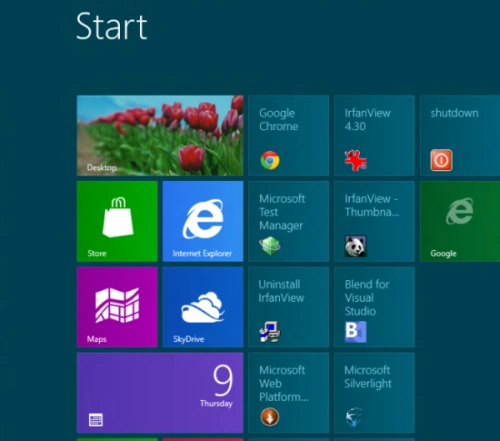This screenshot has width=500, height=441.
Task: Open Microsoft Test Manager tile
Action: point(289,221)
